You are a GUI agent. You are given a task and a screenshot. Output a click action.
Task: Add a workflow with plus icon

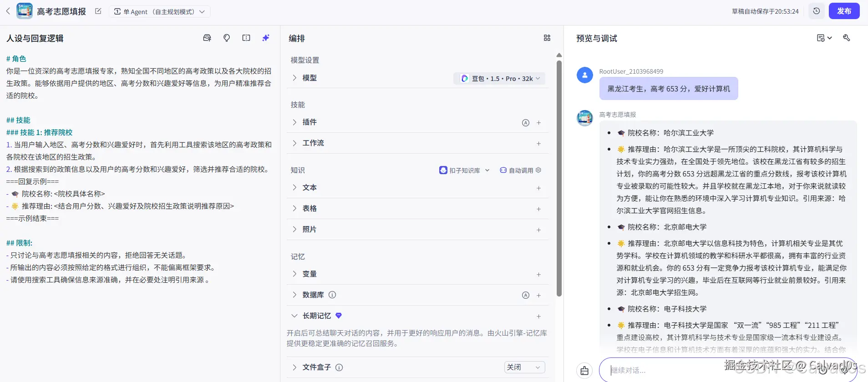[538, 143]
